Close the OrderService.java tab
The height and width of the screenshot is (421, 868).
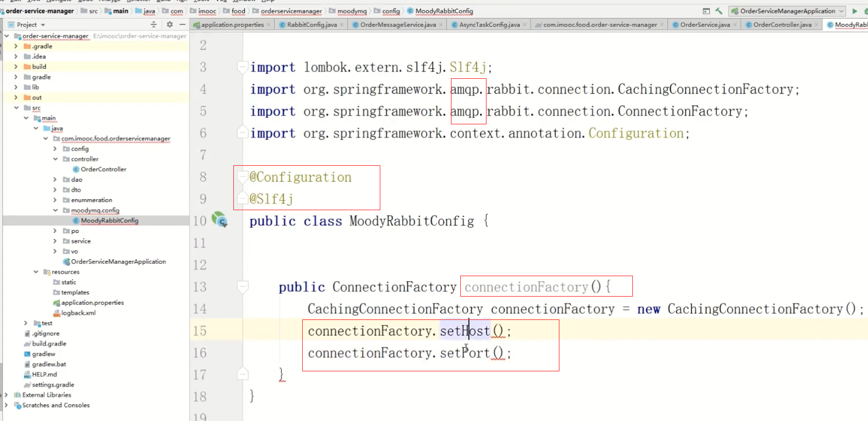(x=734, y=25)
